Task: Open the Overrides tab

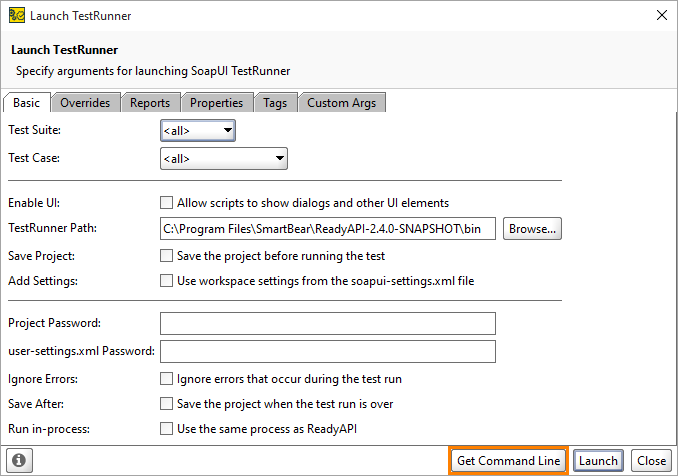Action: pyautogui.click(x=85, y=102)
